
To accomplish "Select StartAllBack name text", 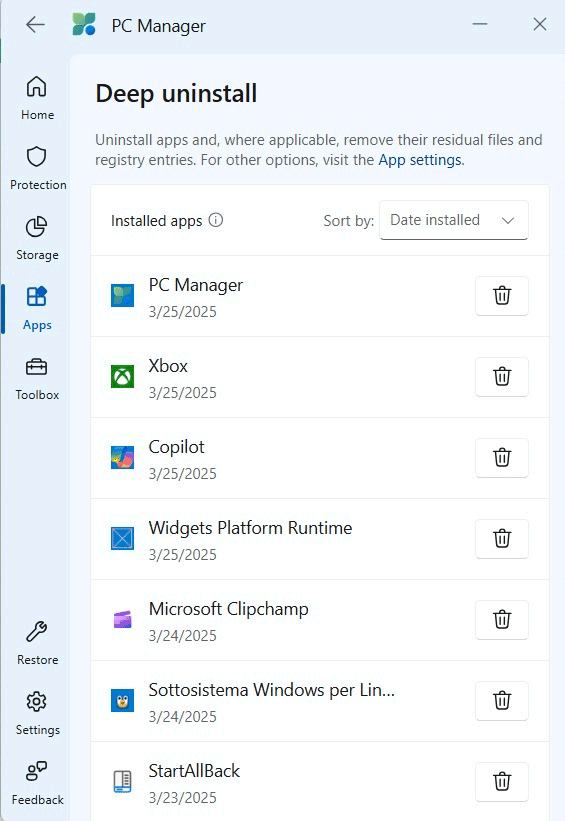I will pos(194,771).
